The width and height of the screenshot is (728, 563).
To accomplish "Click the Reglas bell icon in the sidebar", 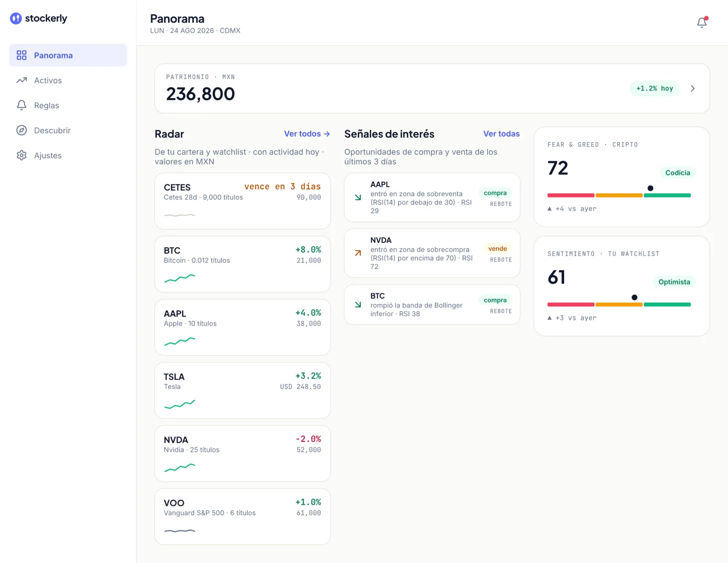I will pyautogui.click(x=21, y=105).
